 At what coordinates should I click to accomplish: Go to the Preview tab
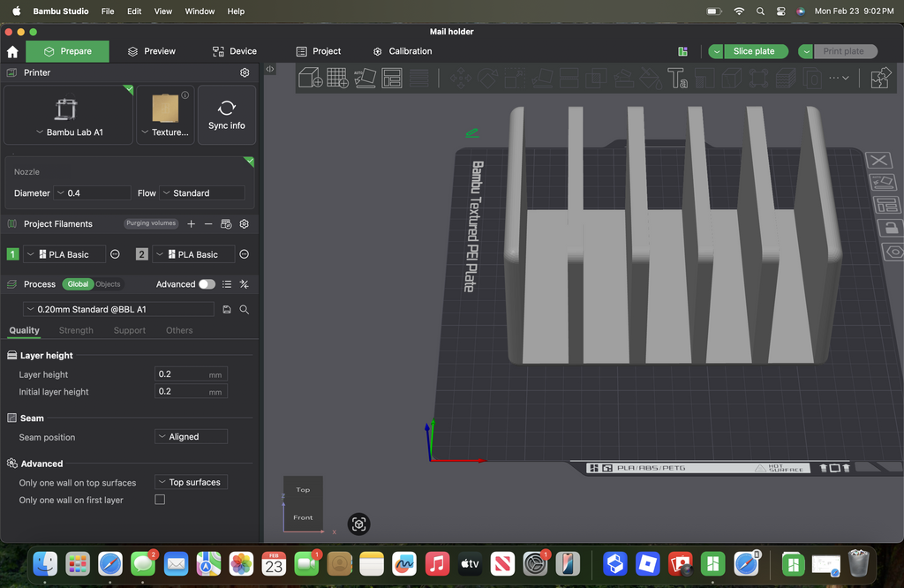coord(152,51)
